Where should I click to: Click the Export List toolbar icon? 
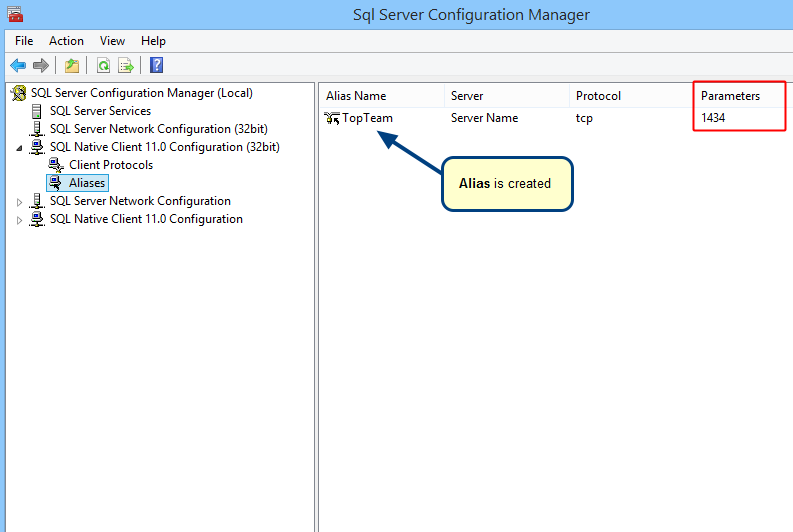(126, 66)
